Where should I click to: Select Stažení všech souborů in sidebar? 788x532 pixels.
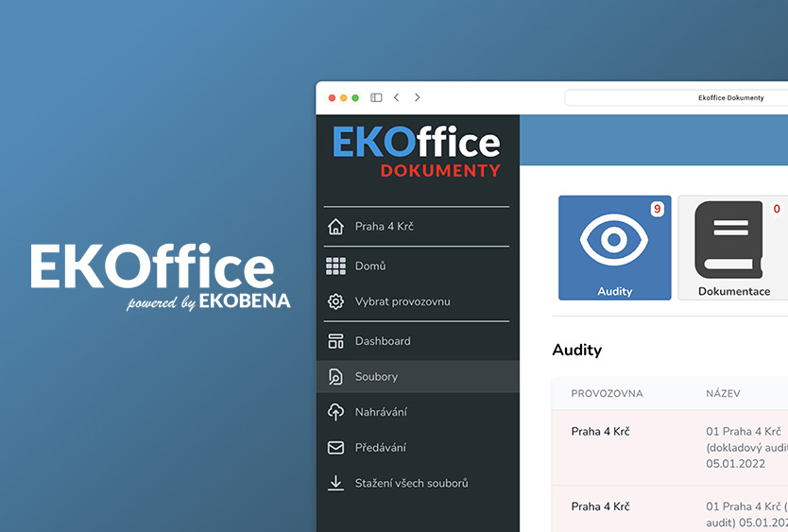417,483
